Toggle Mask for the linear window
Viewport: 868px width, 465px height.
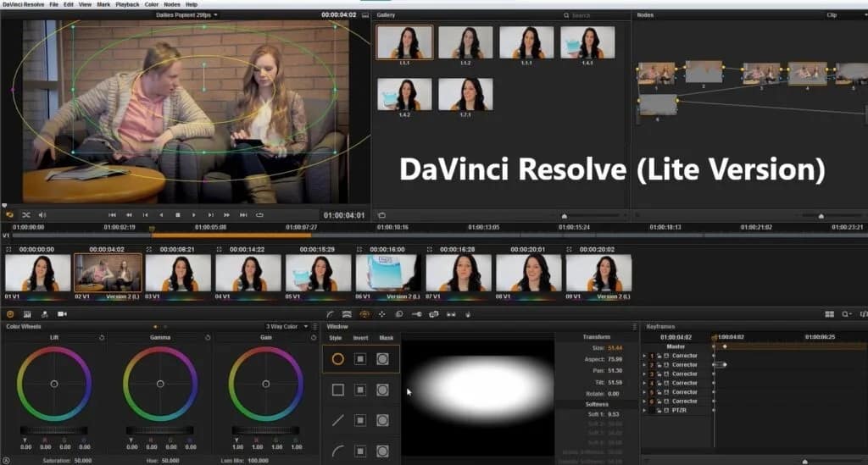pos(382,390)
